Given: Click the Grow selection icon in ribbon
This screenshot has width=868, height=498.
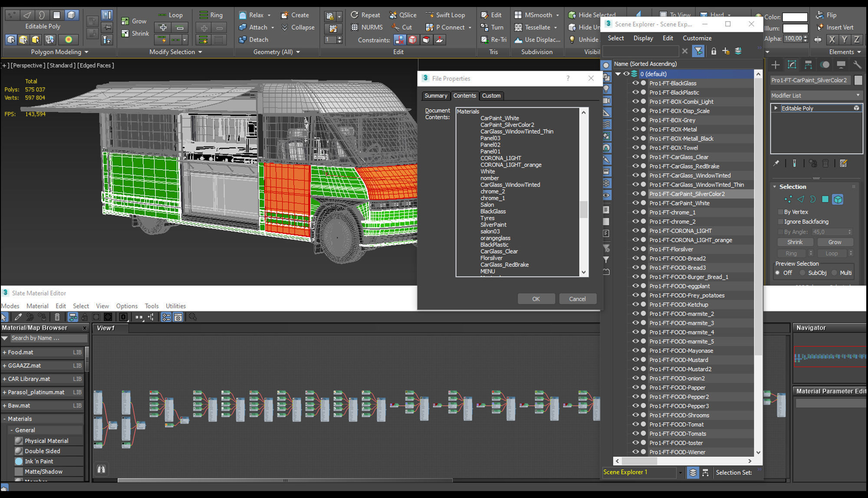Looking at the screenshot, I should pyautogui.click(x=125, y=21).
